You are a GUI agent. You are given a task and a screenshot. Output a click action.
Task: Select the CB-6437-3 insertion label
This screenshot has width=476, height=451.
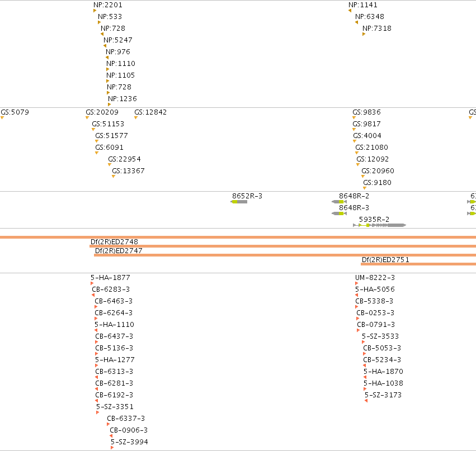tap(114, 336)
